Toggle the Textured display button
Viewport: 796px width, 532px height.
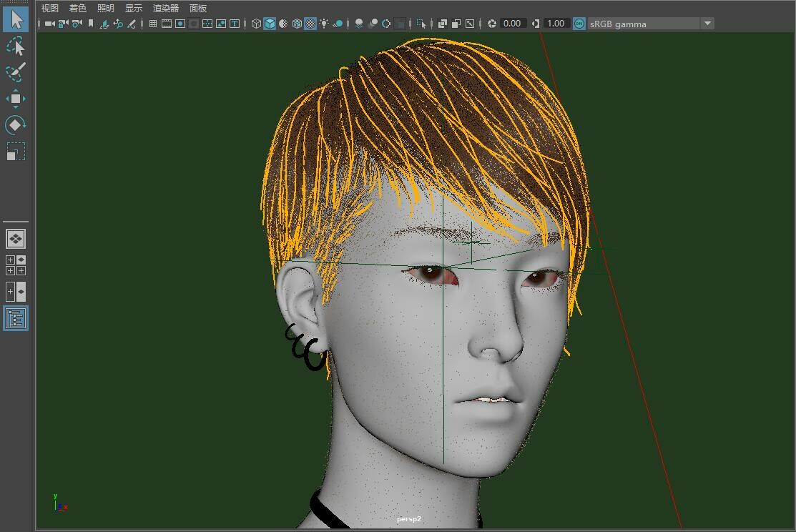click(x=310, y=24)
